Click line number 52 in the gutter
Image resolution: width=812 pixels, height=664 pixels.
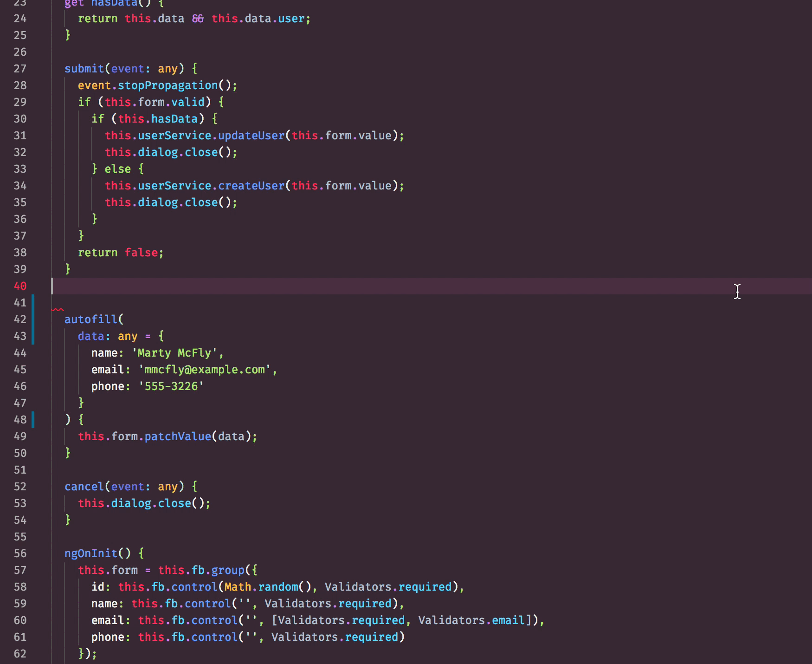pos(20,487)
